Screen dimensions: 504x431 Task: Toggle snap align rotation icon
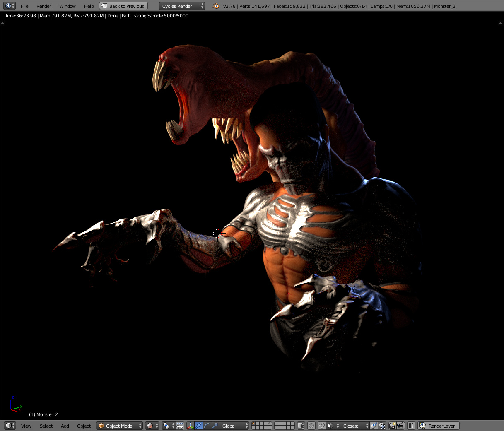tap(374, 426)
